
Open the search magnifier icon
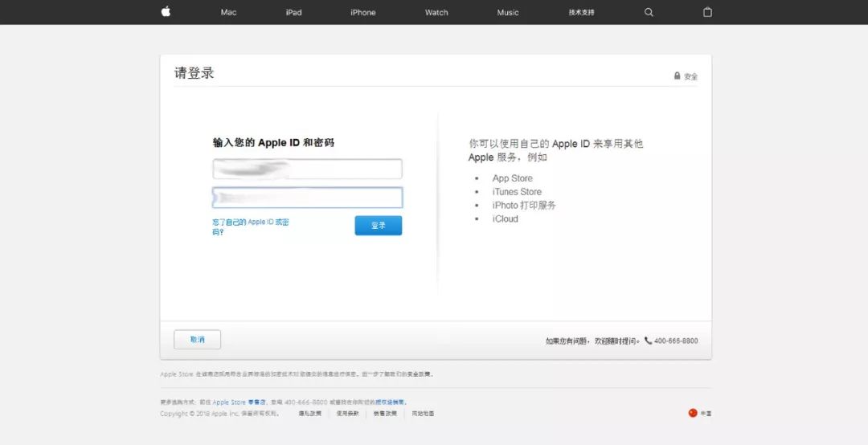click(x=649, y=12)
